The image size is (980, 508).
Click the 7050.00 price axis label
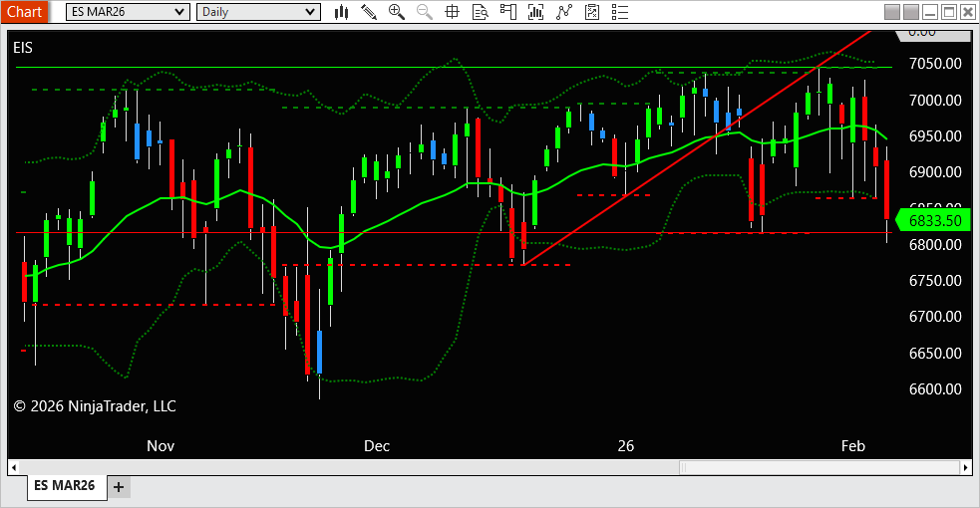935,64
